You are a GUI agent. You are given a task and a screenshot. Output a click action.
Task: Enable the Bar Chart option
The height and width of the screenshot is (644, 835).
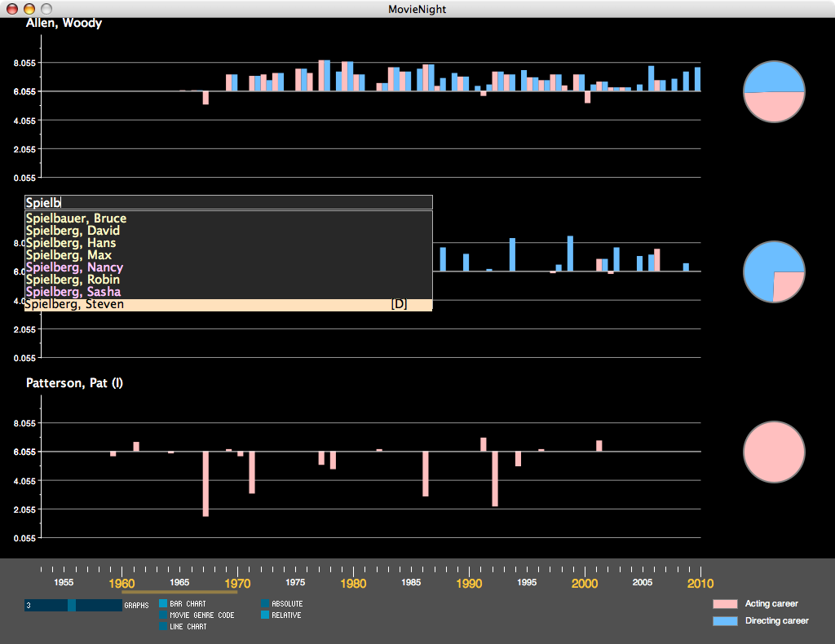tap(163, 604)
